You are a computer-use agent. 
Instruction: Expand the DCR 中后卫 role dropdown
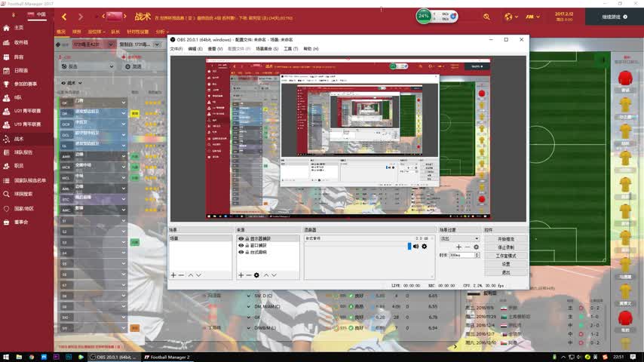123,124
